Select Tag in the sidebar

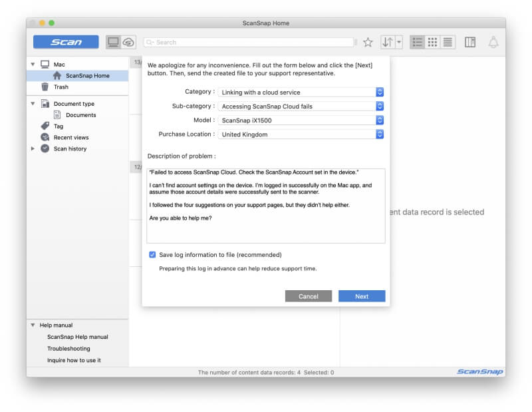click(x=59, y=126)
